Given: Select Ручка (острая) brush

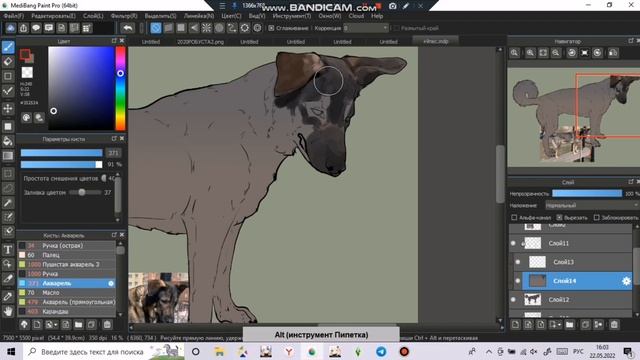Looking at the screenshot, I should coord(67,246).
